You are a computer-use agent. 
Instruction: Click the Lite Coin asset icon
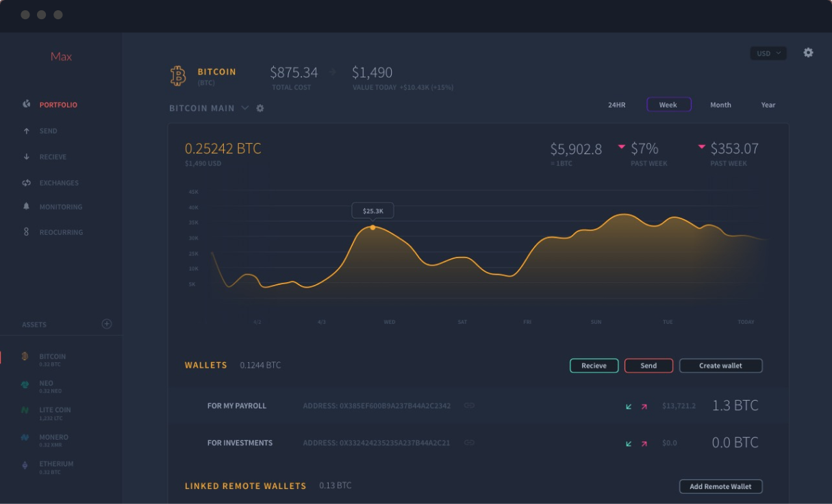(25, 411)
